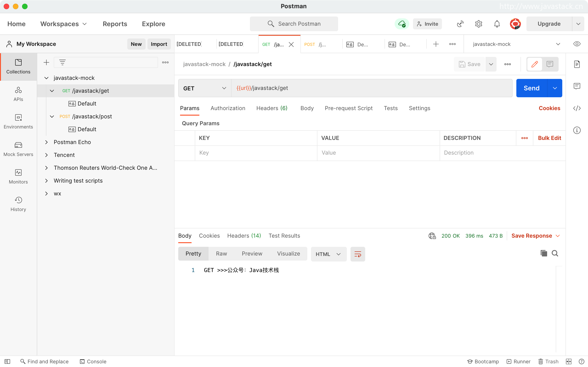
Task: Toggle line wrap in response viewer
Action: pyautogui.click(x=358, y=254)
